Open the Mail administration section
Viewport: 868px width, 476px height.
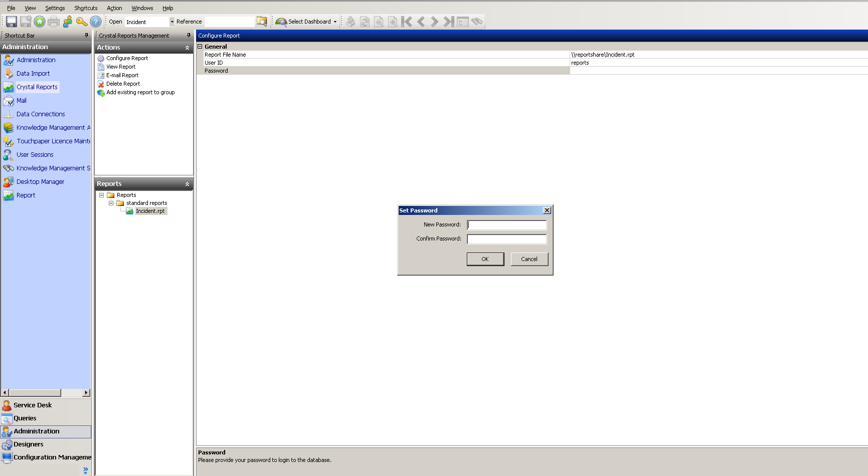click(22, 100)
